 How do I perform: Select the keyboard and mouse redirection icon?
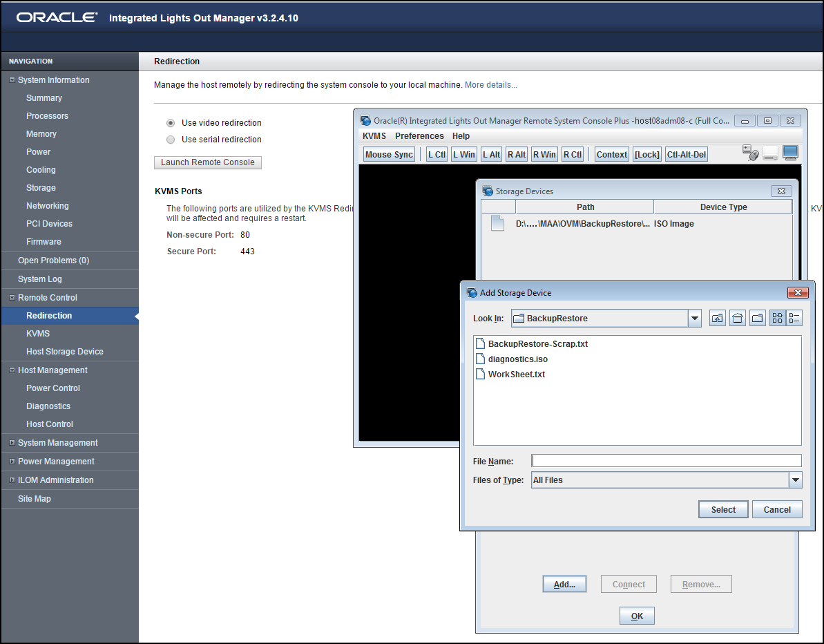[x=751, y=152]
